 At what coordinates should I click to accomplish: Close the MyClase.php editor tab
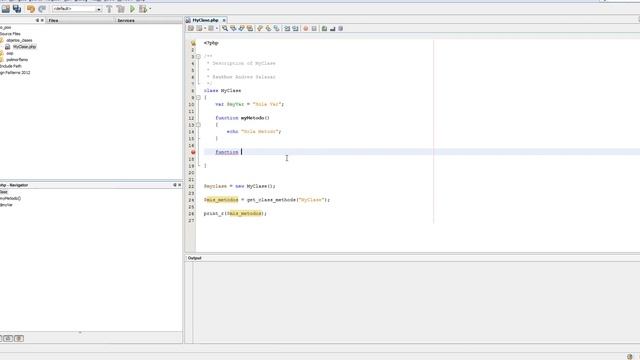tap(224, 20)
